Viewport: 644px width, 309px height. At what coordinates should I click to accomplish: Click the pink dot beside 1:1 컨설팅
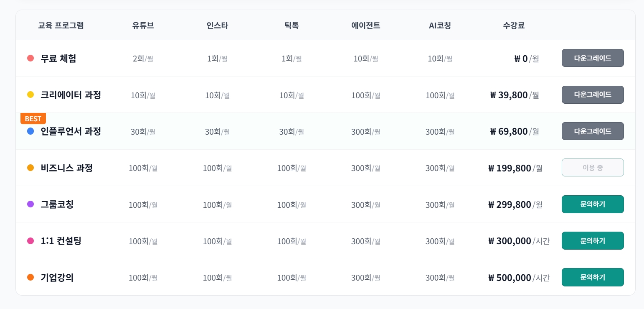(30, 241)
